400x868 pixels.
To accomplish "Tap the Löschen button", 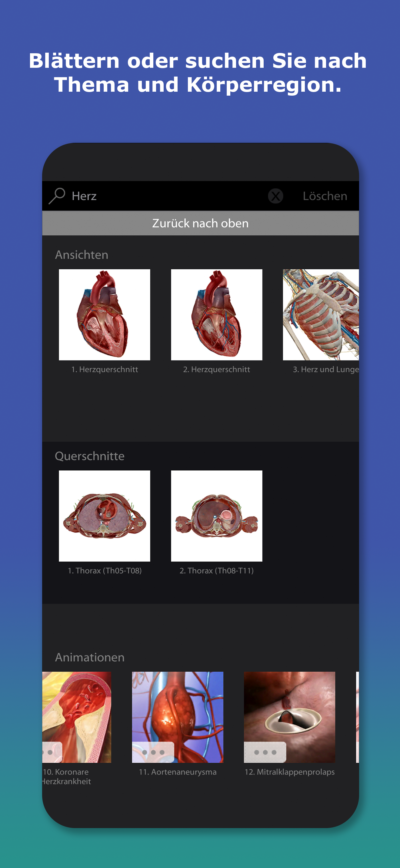I will (325, 196).
